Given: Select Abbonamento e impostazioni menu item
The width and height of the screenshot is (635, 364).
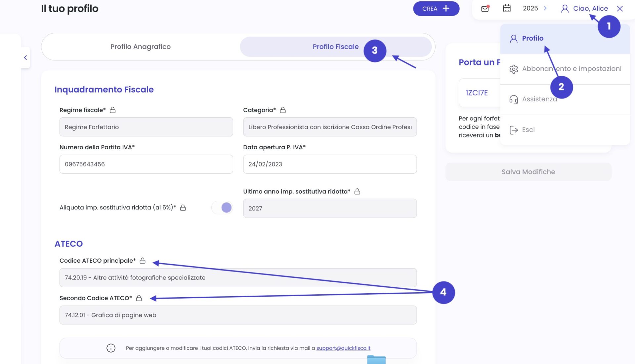Looking at the screenshot, I should (x=571, y=69).
